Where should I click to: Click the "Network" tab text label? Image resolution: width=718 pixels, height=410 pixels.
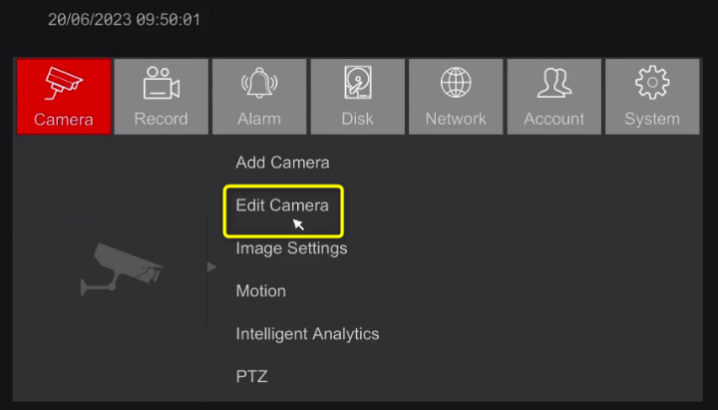pos(455,119)
